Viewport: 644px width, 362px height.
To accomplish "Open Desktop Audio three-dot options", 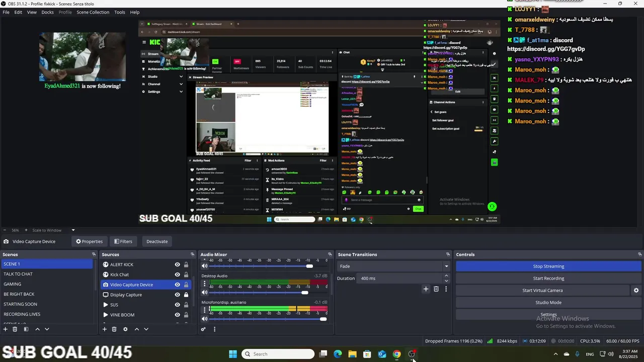I will click(x=204, y=284).
